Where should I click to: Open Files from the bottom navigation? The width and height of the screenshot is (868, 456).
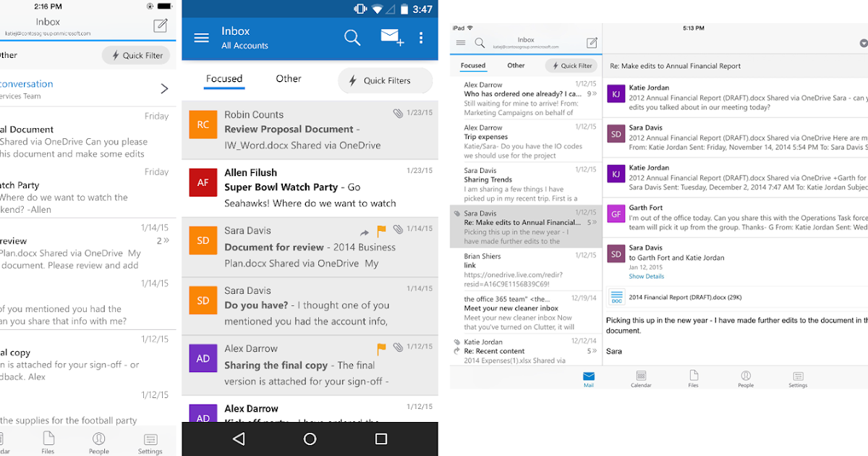(x=694, y=377)
